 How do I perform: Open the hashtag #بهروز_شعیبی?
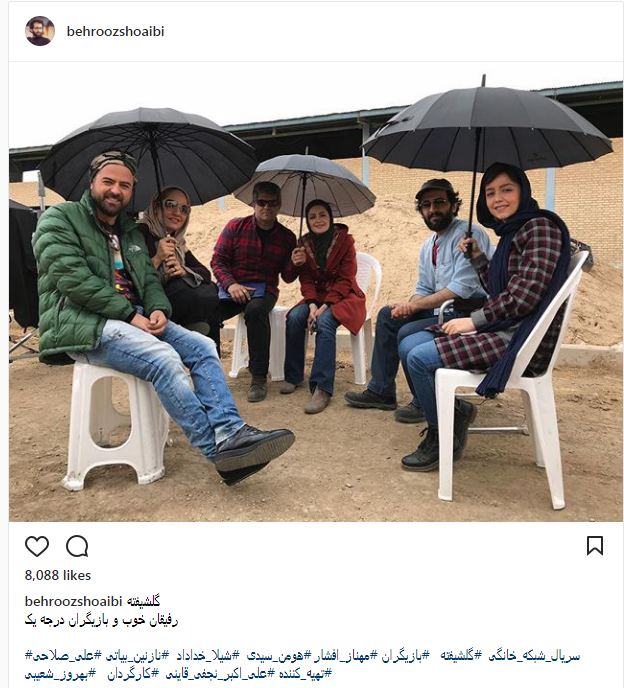coord(60,674)
